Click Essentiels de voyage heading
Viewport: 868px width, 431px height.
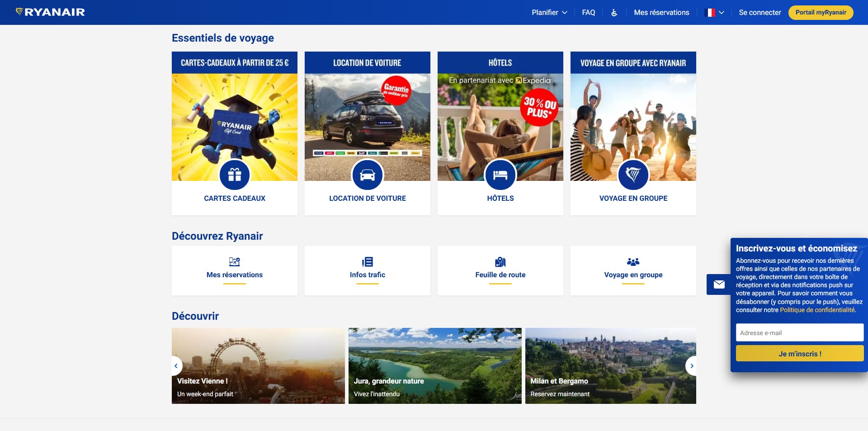(x=223, y=38)
